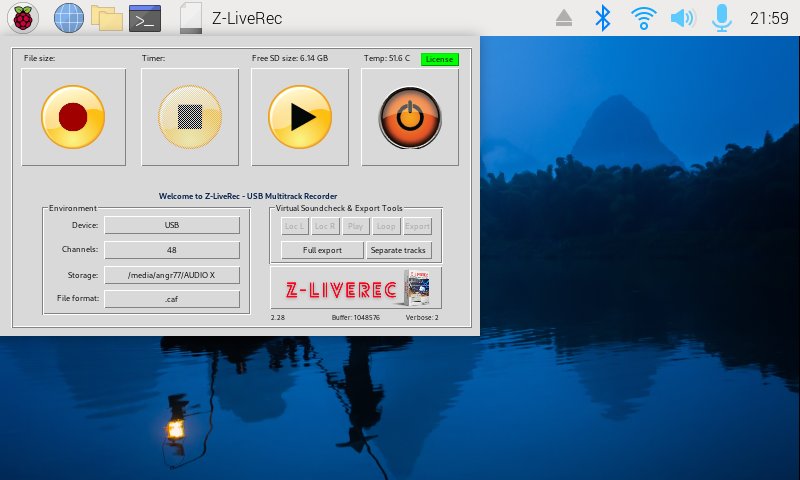Click the "File size:" label

point(39,58)
